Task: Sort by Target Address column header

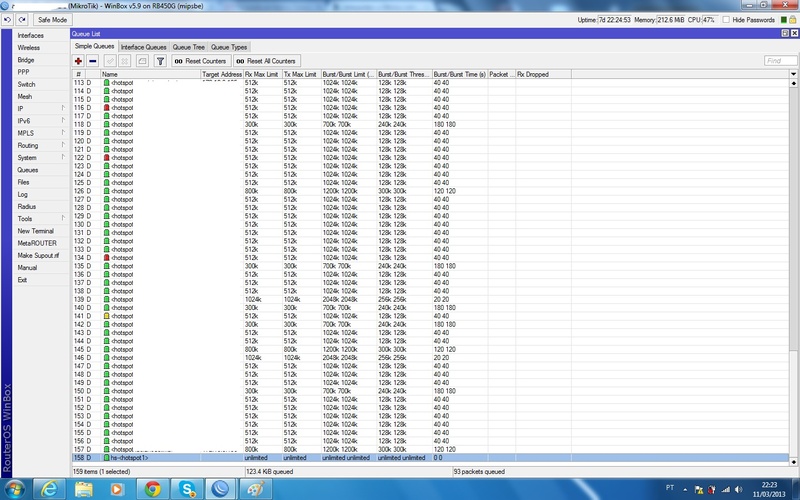Action: tap(222, 74)
